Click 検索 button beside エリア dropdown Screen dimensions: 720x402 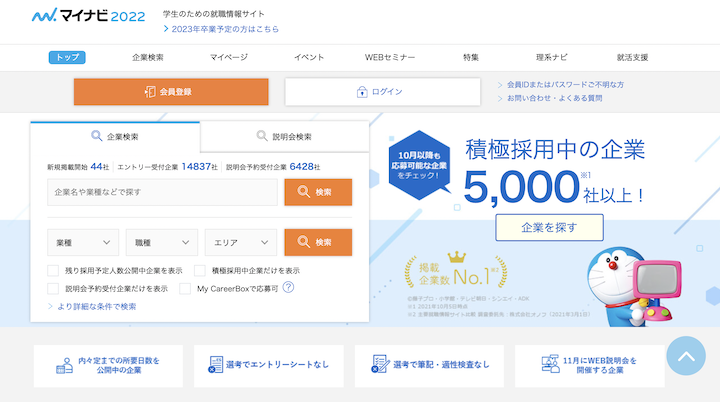tap(318, 242)
